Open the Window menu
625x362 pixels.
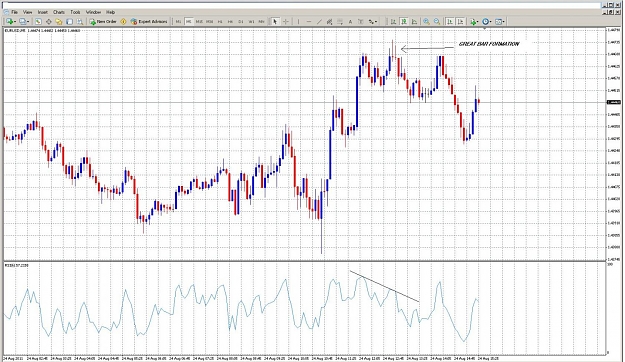[x=94, y=12]
